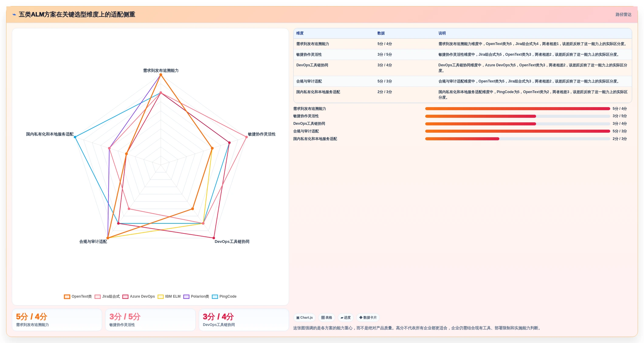Toggle the IBM ELM legend entry
The width and height of the screenshot is (644, 343).
pyautogui.click(x=169, y=296)
